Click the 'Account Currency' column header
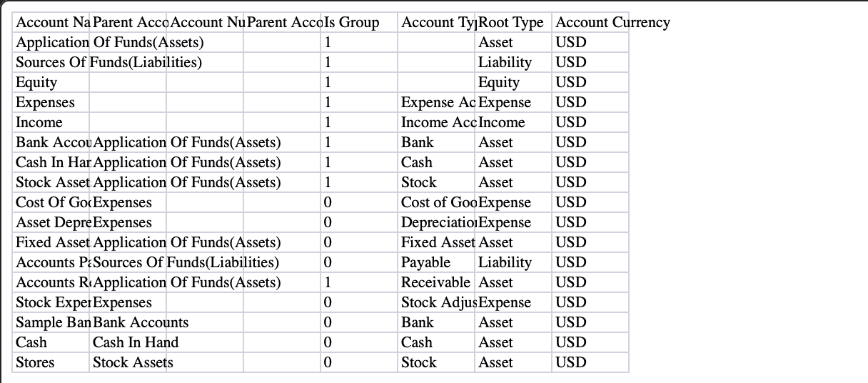 (612, 22)
